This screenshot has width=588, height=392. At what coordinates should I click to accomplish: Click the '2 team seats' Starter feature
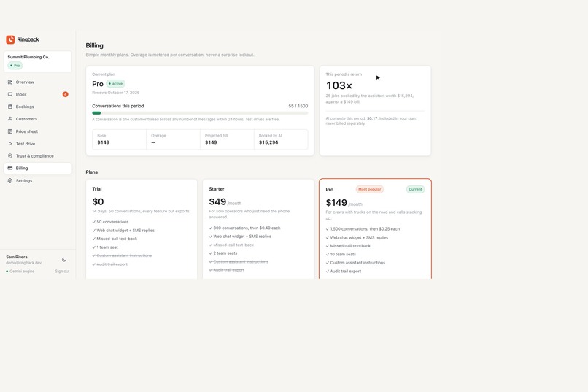coord(225,253)
